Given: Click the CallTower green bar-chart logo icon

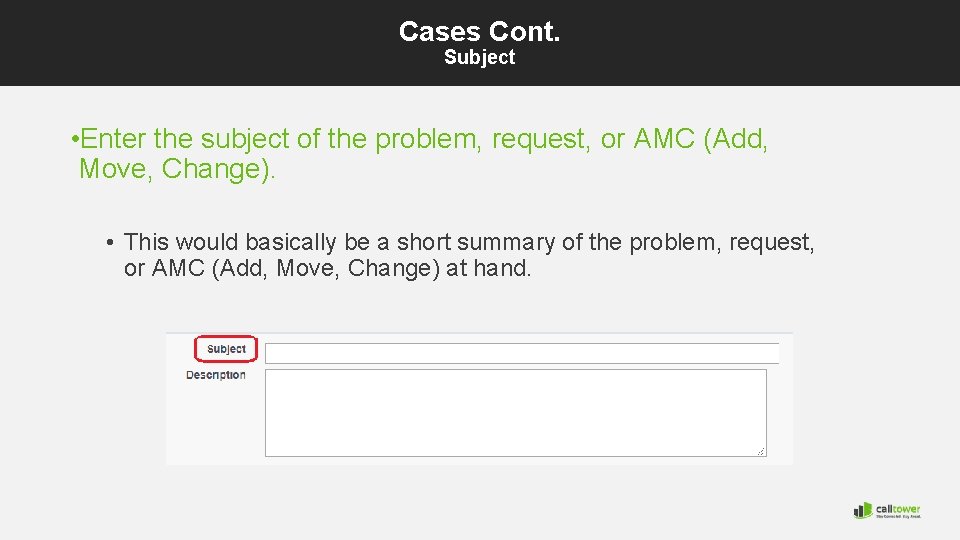Looking at the screenshot, I should tap(862, 510).
